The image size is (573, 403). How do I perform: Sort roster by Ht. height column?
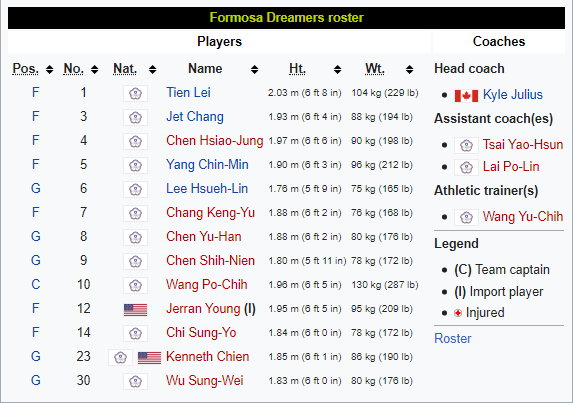click(x=337, y=69)
